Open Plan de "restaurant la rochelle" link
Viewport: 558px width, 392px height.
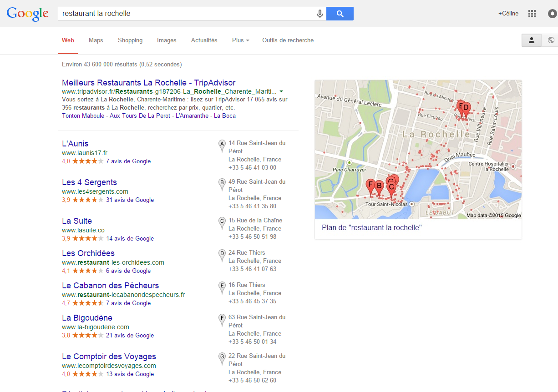coord(372,227)
